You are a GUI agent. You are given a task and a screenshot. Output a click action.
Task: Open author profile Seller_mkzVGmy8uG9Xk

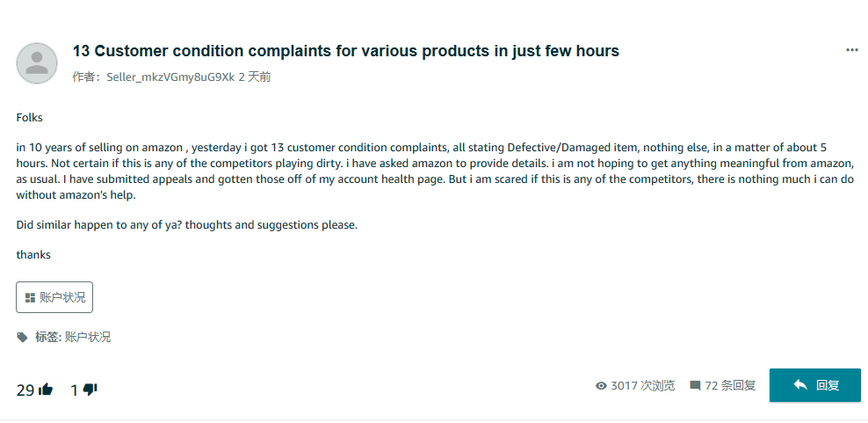170,77
